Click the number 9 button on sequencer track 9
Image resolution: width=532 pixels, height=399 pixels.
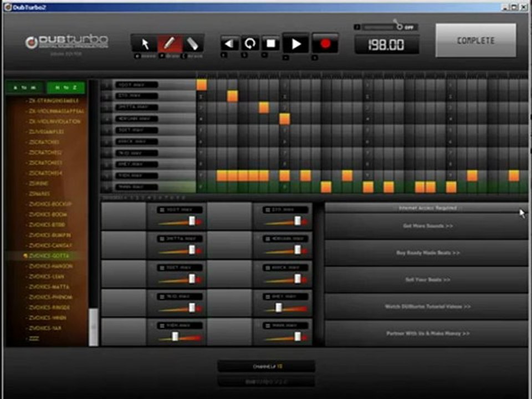pos(107,176)
